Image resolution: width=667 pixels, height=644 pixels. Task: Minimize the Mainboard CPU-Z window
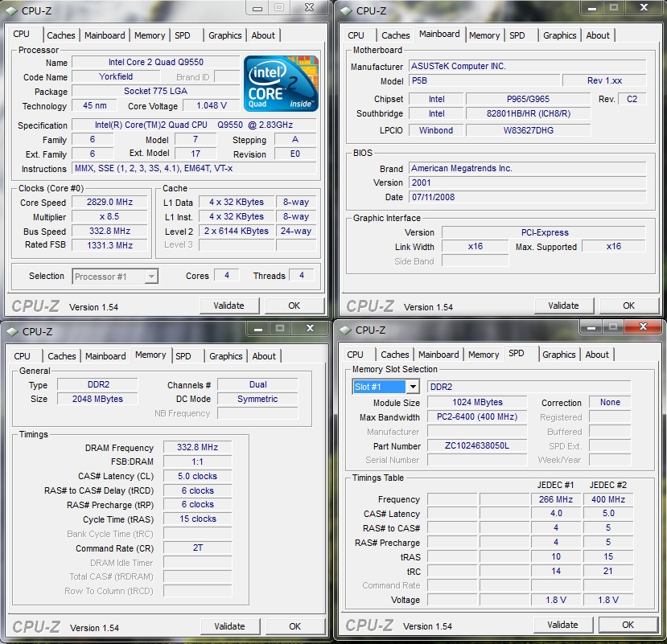[591, 8]
